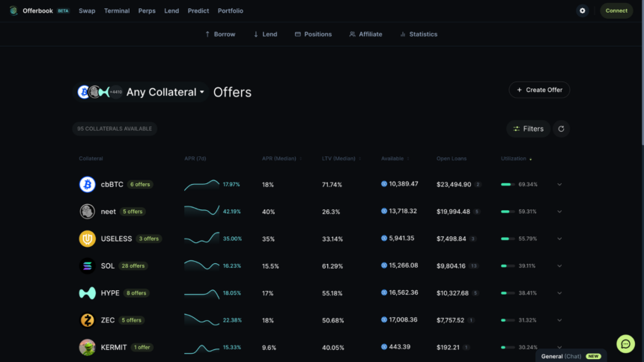644x362 pixels.
Task: Click the 6 offers badge for cbBTC
Action: (140, 185)
